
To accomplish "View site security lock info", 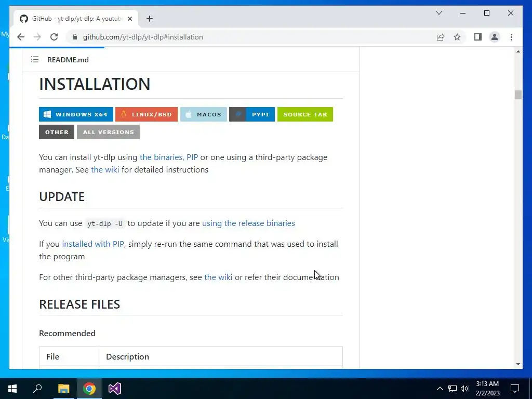I will pos(75,37).
